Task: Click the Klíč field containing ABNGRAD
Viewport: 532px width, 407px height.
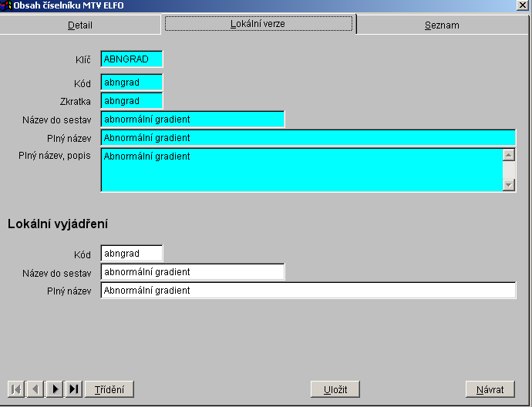Action: click(x=132, y=59)
